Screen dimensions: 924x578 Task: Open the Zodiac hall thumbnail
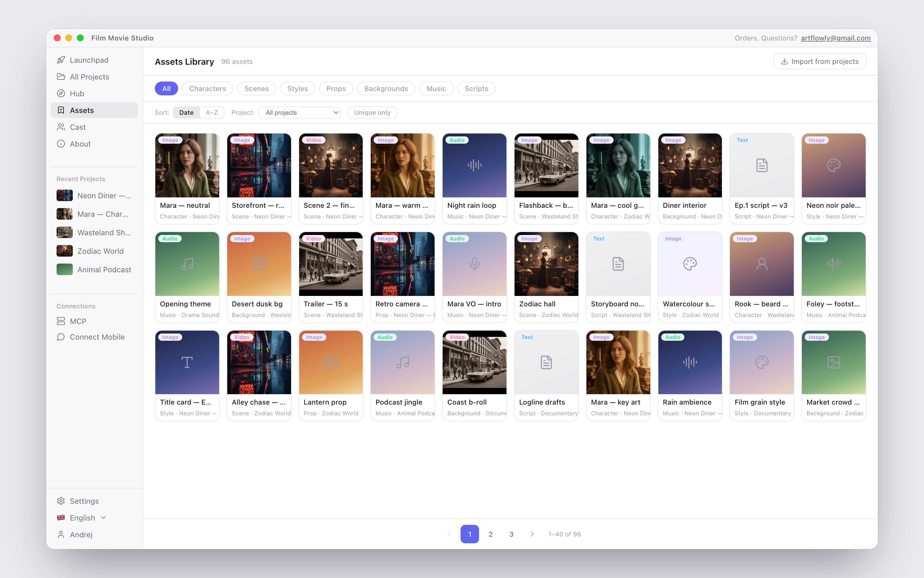coord(546,264)
